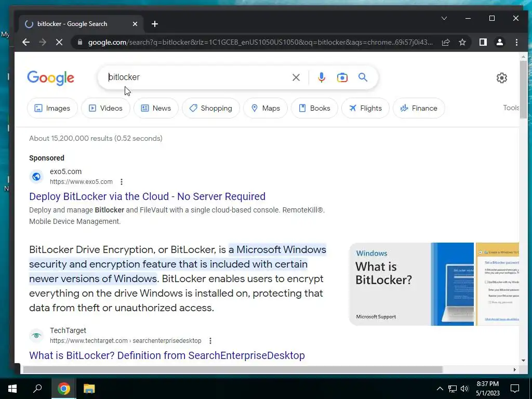Click the browser back arrow
The image size is (532, 399).
26,42
